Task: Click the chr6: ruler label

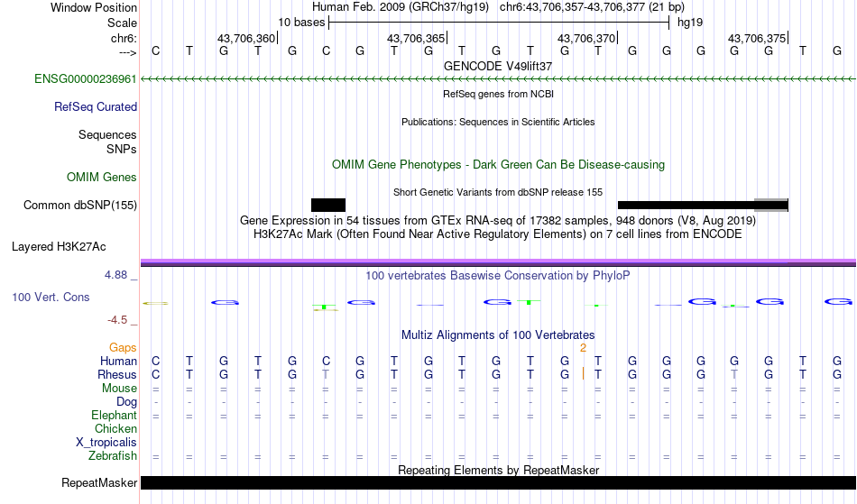Action: tap(124, 38)
